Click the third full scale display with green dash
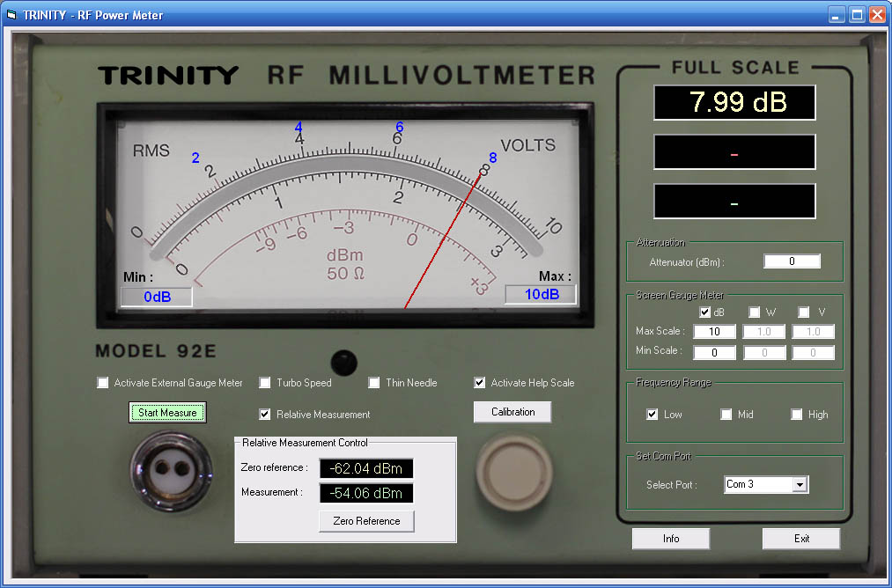 pyautogui.click(x=734, y=202)
